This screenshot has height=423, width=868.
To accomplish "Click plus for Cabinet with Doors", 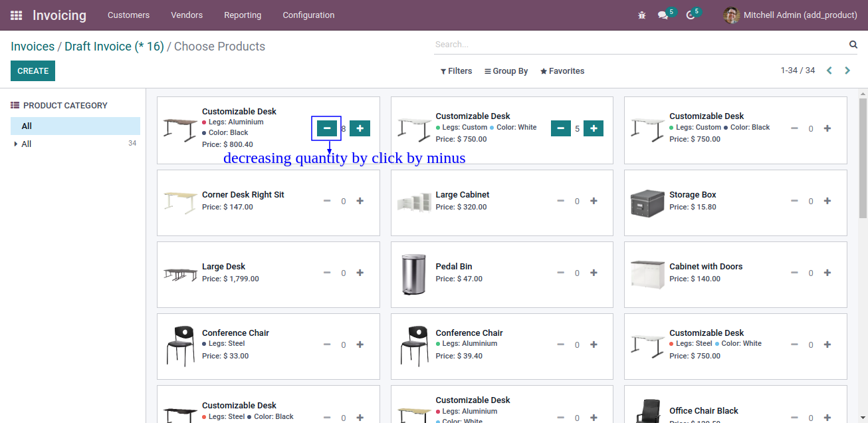I will (827, 273).
